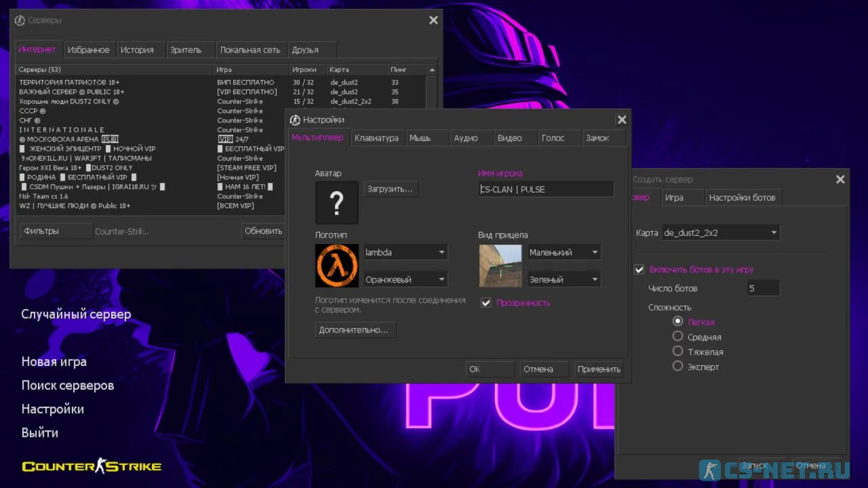
Task: Click the server list scrollbar up arrow
Action: (x=432, y=70)
